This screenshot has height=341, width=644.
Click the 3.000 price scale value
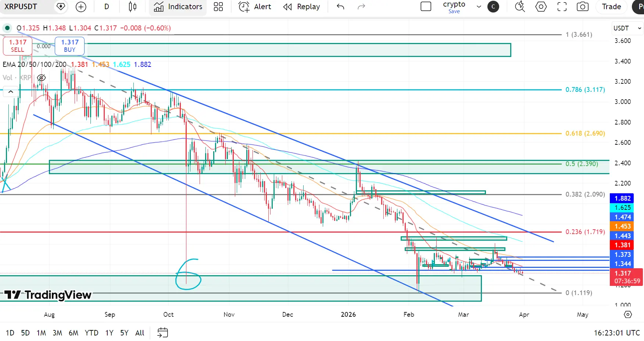623,102
